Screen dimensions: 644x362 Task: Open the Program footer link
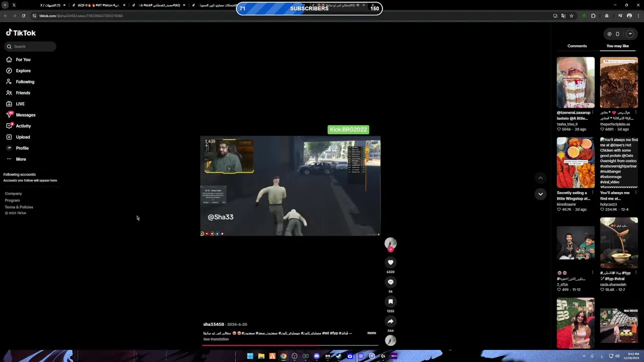coord(12,200)
